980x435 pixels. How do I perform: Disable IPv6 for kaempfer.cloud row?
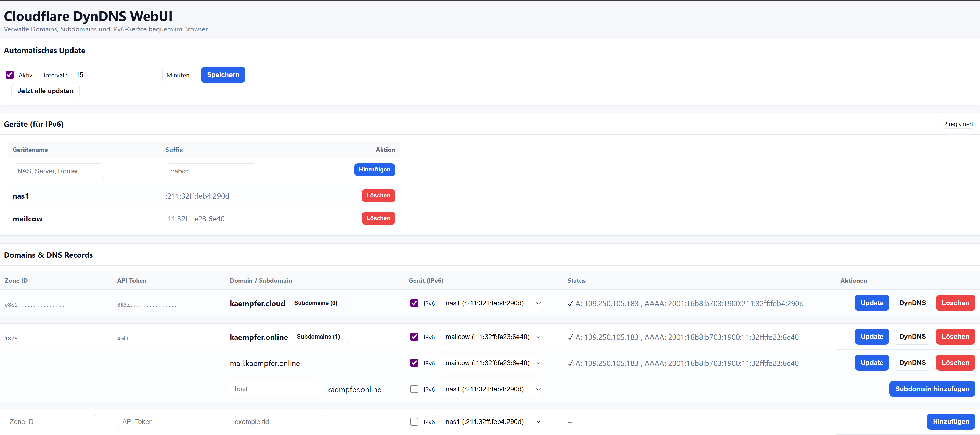(x=414, y=303)
